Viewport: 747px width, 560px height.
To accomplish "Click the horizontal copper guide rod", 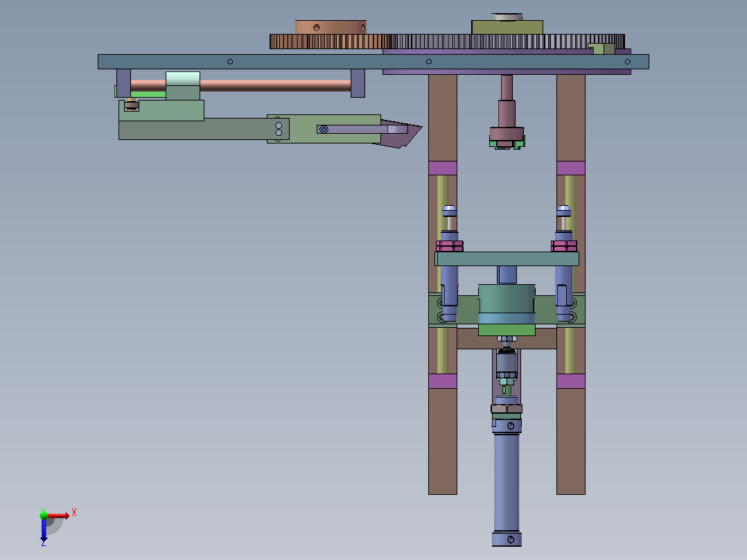I will tap(275, 86).
